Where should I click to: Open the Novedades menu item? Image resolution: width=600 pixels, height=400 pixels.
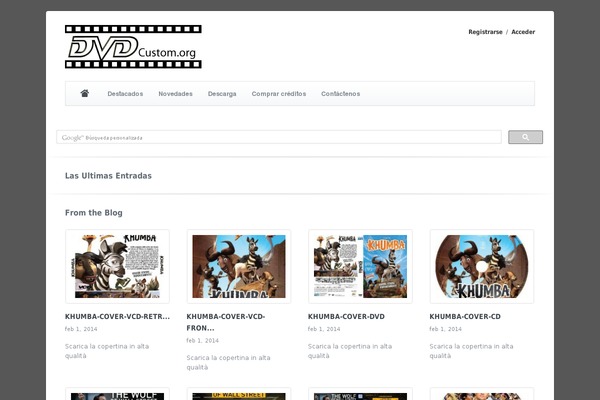click(175, 94)
